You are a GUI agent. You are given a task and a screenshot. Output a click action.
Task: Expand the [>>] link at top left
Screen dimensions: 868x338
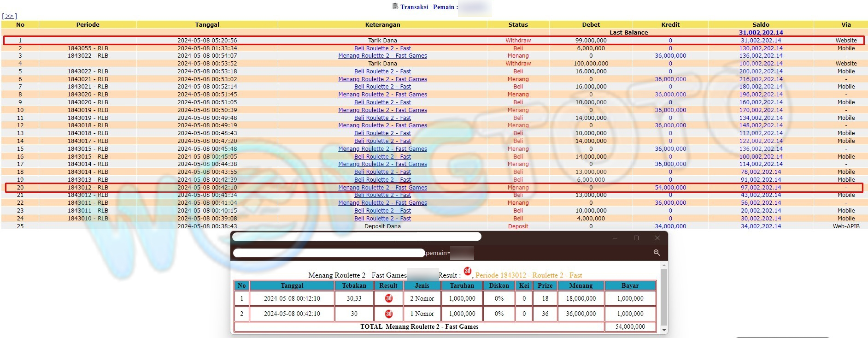[9, 16]
